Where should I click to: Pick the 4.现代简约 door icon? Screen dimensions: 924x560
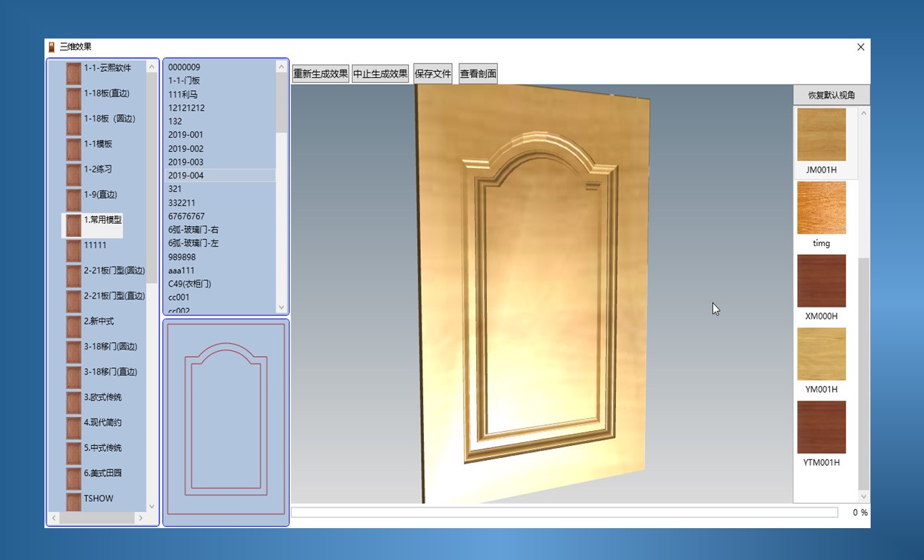(73, 427)
